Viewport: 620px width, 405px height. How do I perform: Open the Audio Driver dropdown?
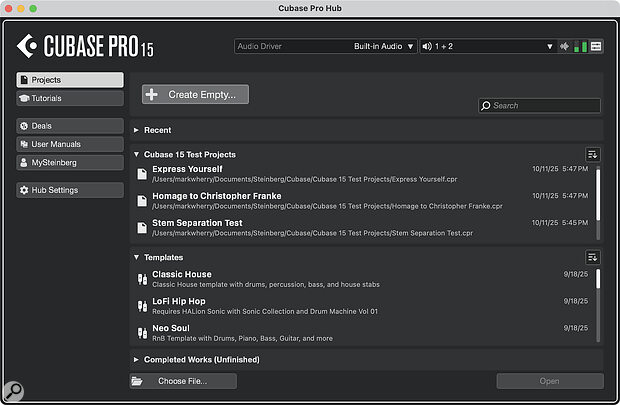[325, 46]
